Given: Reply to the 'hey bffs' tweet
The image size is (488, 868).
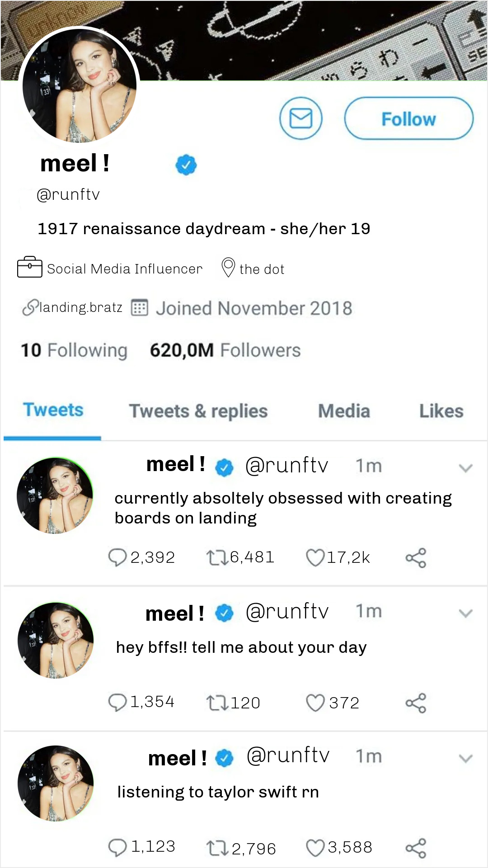Looking at the screenshot, I should [x=117, y=703].
